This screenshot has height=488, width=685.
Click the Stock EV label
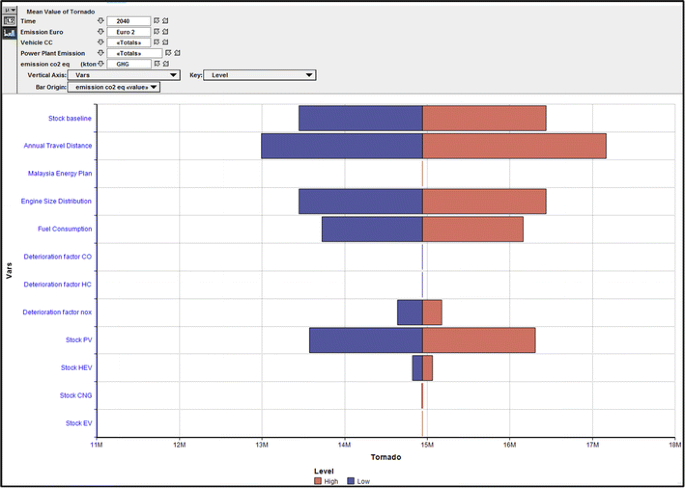tap(79, 423)
